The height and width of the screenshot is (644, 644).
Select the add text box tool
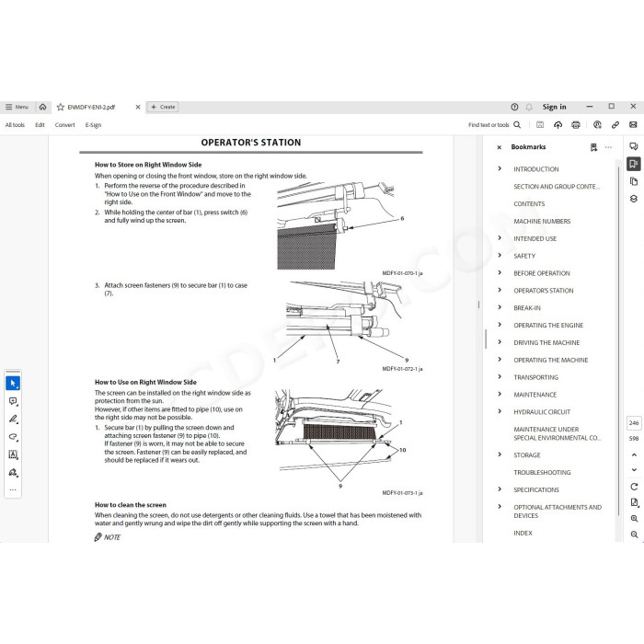point(13,454)
